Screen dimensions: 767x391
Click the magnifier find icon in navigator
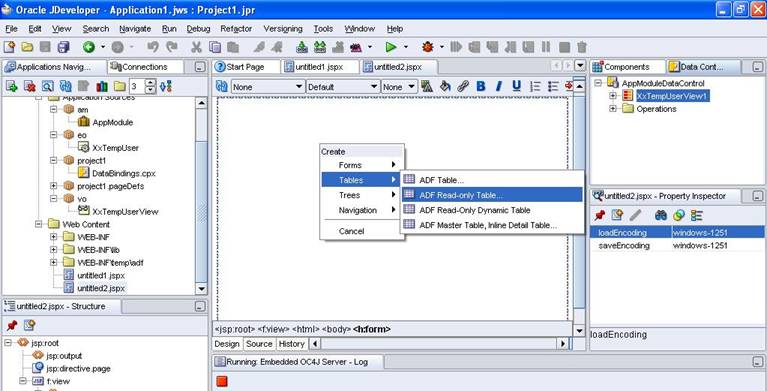[47, 87]
